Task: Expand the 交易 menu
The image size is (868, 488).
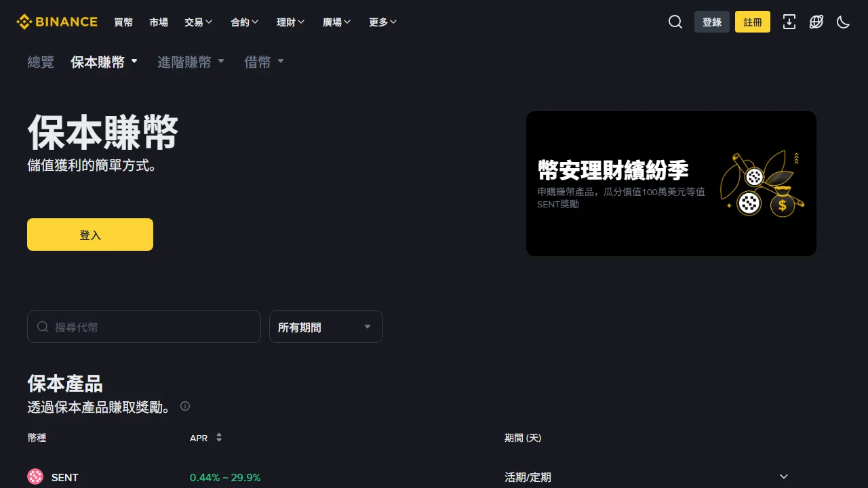Action: click(199, 22)
